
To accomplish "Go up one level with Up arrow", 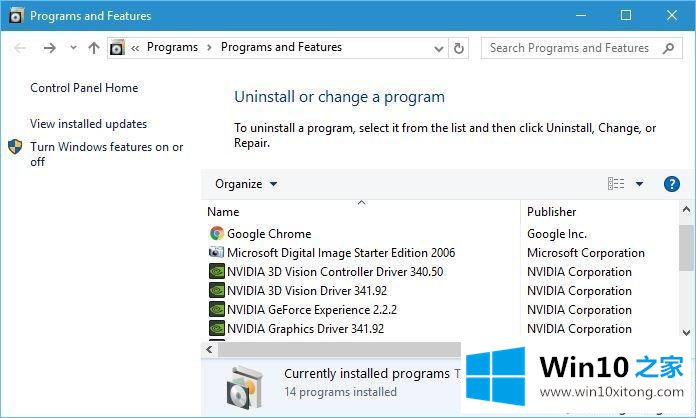I will click(94, 48).
